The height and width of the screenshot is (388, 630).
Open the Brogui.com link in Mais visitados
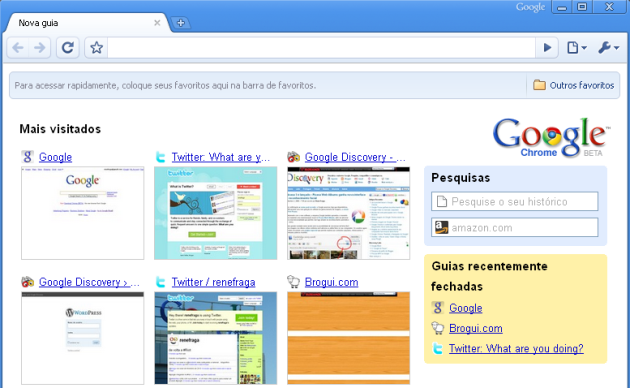[331, 282]
